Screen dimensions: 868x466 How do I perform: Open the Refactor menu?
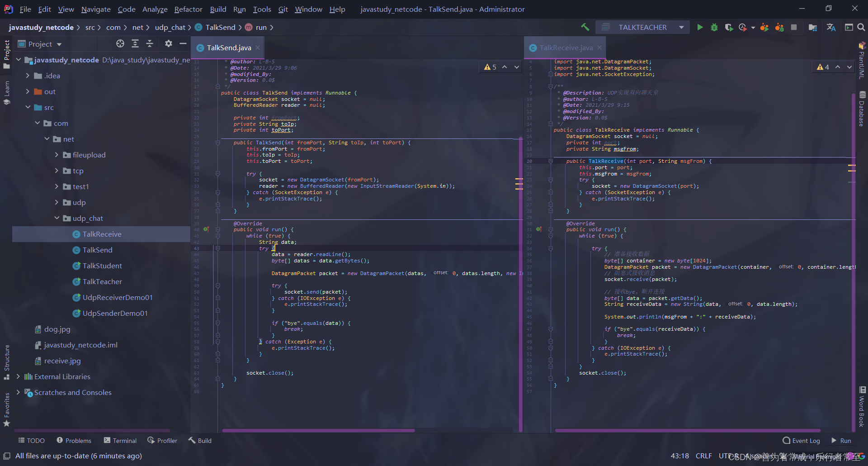coord(188,9)
